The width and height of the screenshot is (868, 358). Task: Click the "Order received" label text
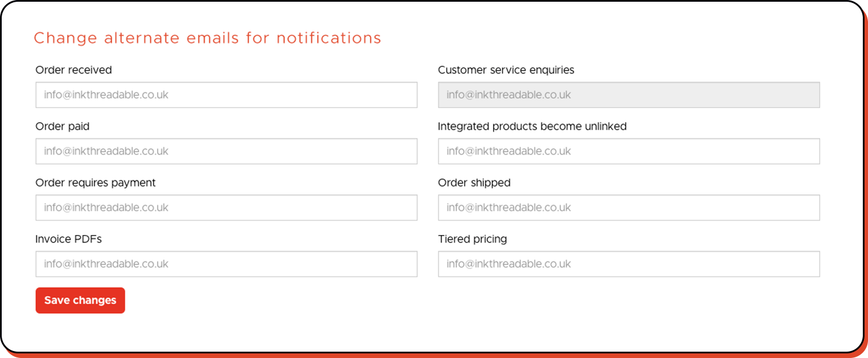[x=74, y=70]
